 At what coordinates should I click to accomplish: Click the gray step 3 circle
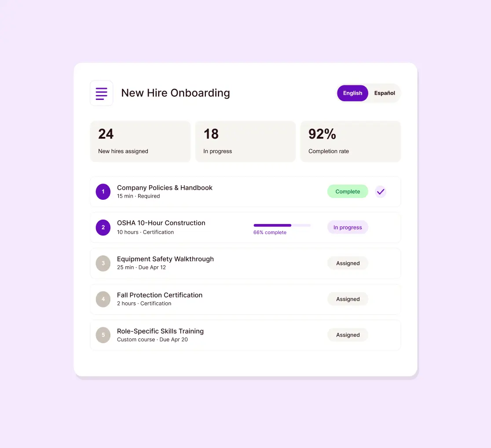[103, 263]
